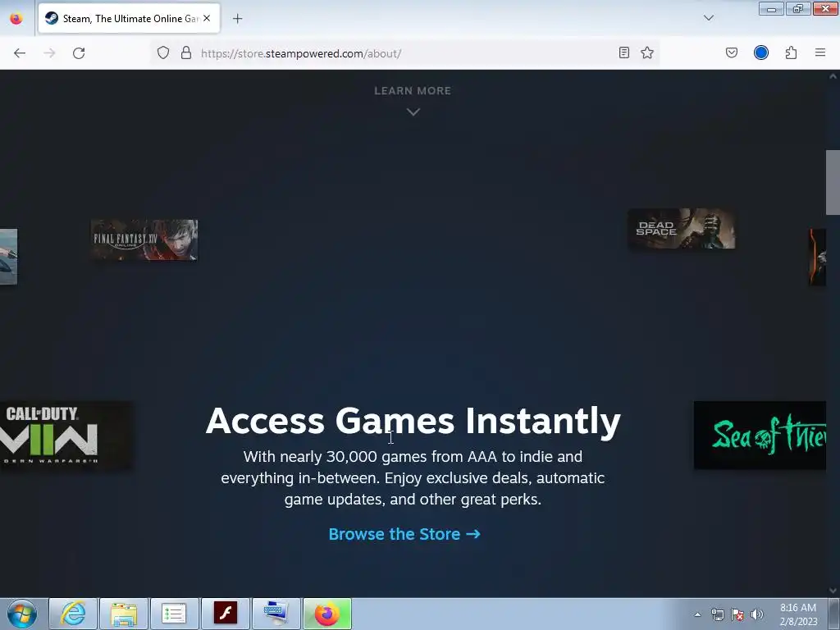Open the Save to Pocket icon
The height and width of the screenshot is (630, 840).
(x=731, y=52)
